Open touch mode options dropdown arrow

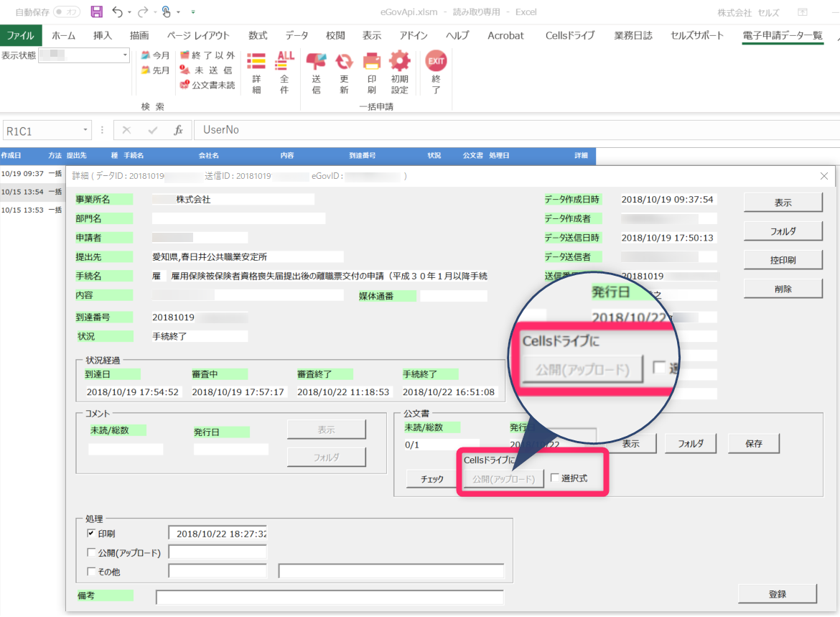(178, 11)
